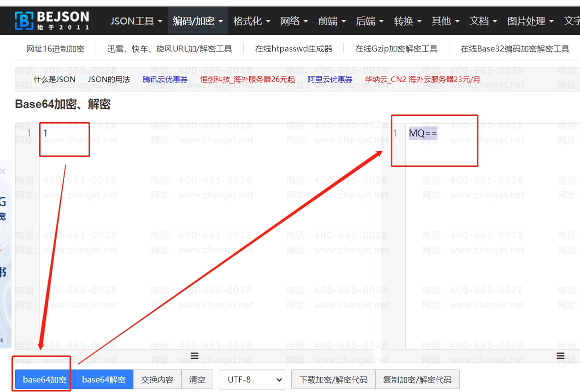Open 迅雷、快车、旋风URL加/解密工具
This screenshot has width=580, height=392.
tap(170, 49)
